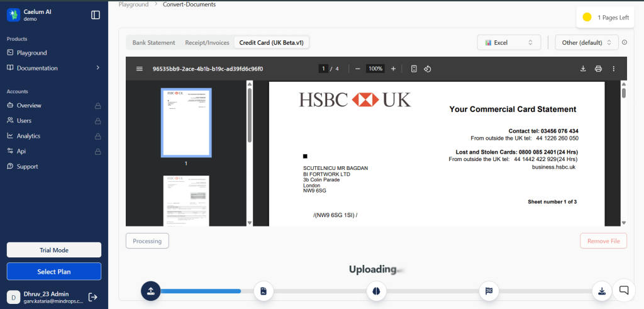This screenshot has height=309, width=644.
Task: Click 'Sheet number 1 of 3' text
Action: (x=552, y=202)
